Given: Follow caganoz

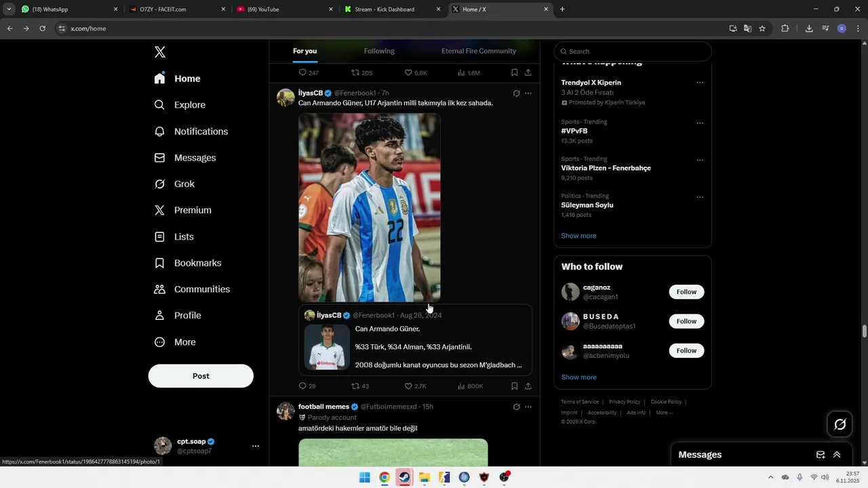Looking at the screenshot, I should [x=686, y=292].
